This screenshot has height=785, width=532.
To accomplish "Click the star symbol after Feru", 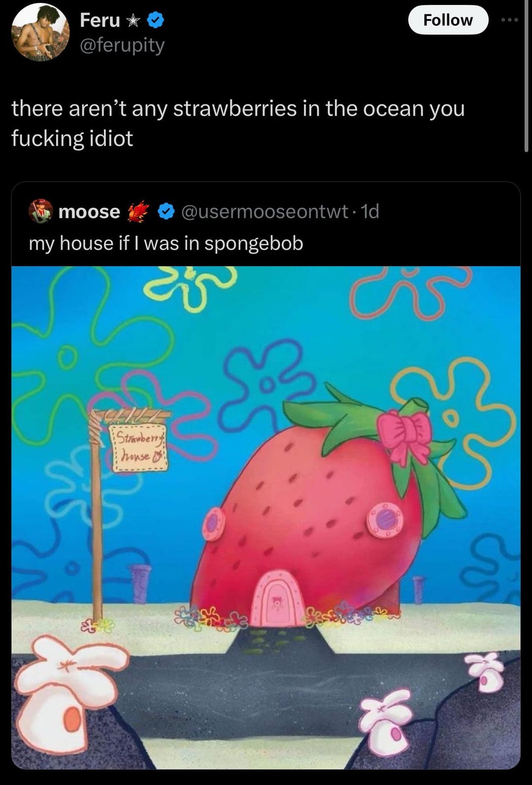I will 133,21.
